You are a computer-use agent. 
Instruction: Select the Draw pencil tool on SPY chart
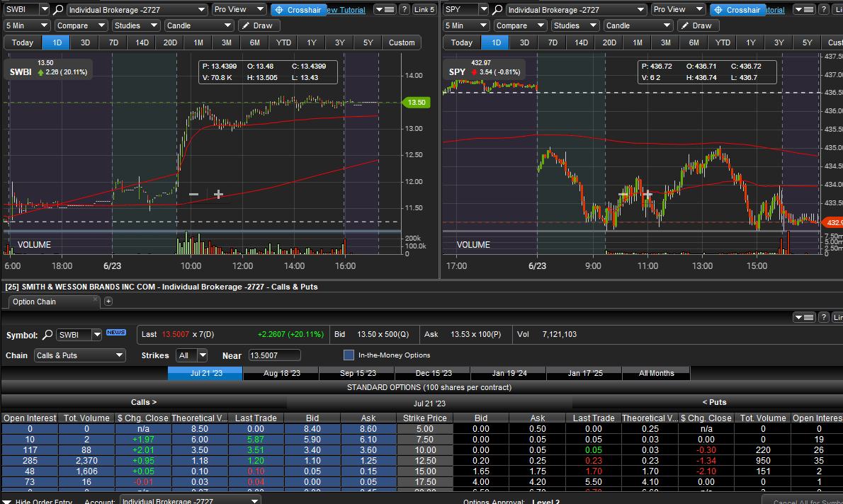click(698, 25)
